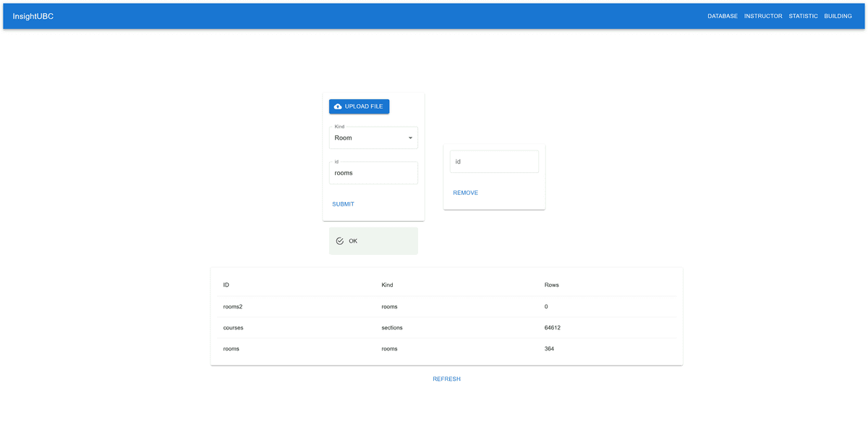Screen dimensions: 868x425
Task: Refresh the dataset table
Action: point(446,379)
